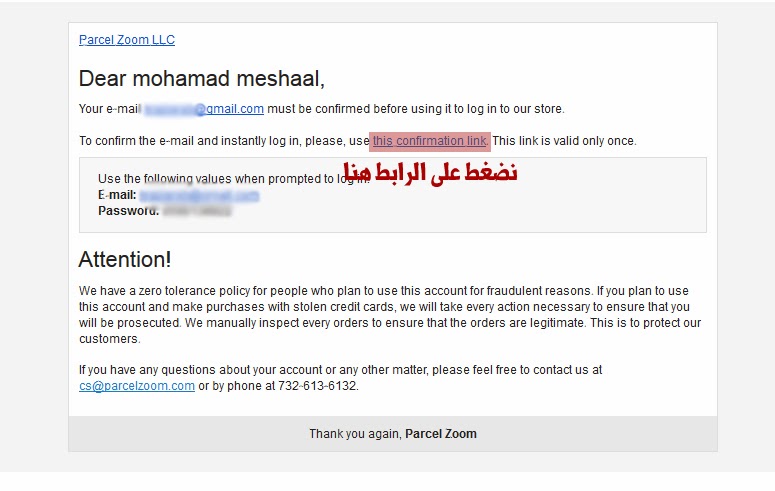
Task: Click 'Use the following values when prompted' text
Action: click(233, 179)
